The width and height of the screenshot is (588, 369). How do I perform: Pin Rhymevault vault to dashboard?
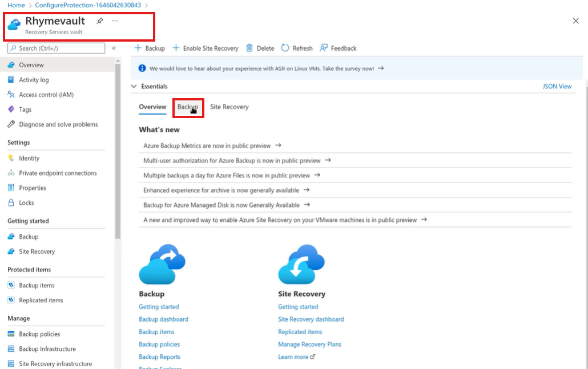[100, 21]
